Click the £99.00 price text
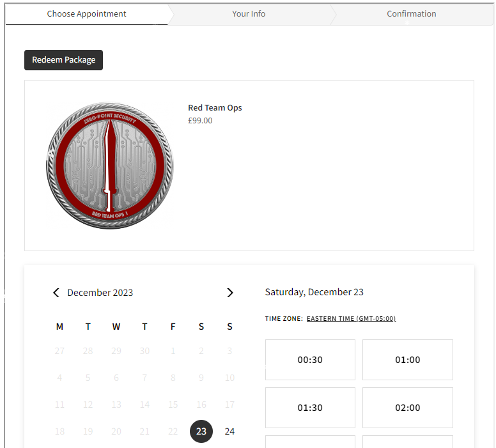Image resolution: width=496 pixels, height=448 pixels. (x=200, y=121)
